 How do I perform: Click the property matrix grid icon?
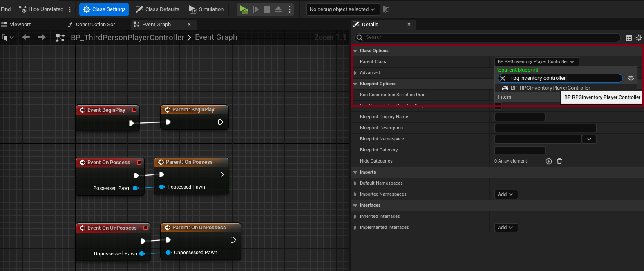[629, 38]
